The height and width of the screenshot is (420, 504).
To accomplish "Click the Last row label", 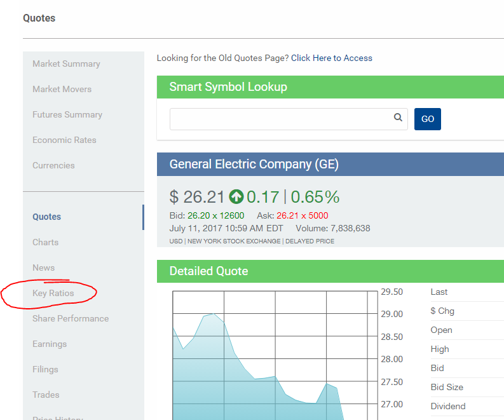I will (439, 292).
